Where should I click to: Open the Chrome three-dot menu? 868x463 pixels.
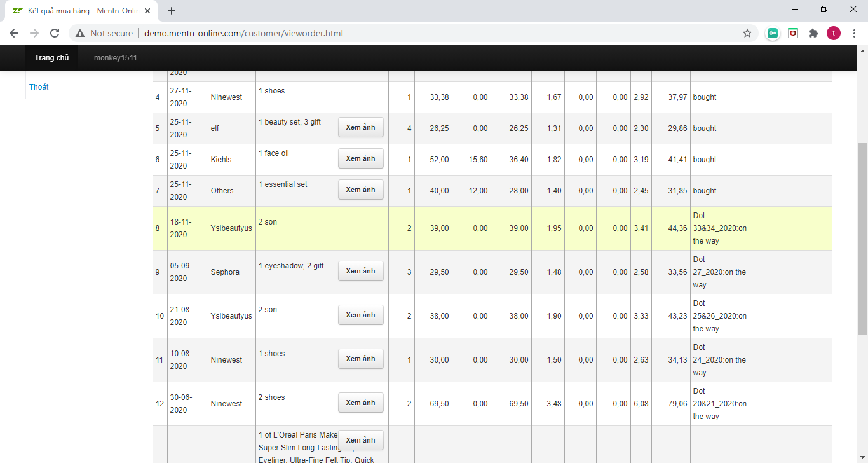[x=853, y=33]
